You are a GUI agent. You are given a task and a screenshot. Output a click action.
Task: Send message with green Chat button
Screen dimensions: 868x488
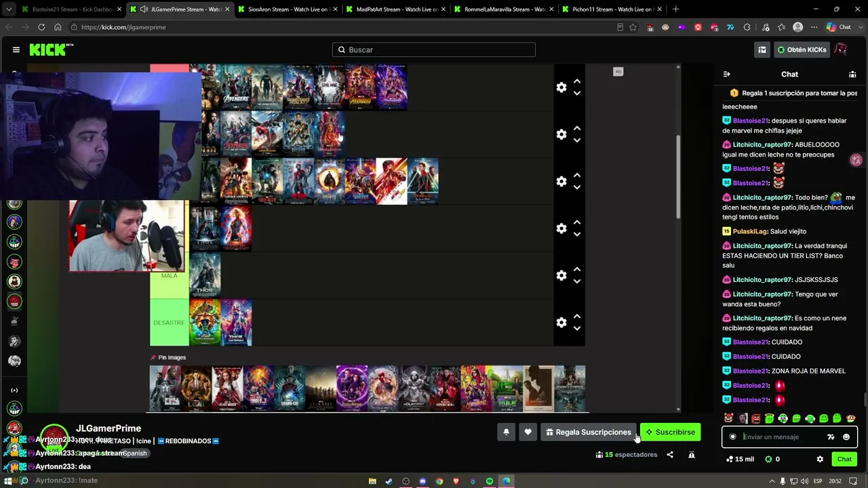point(844,459)
